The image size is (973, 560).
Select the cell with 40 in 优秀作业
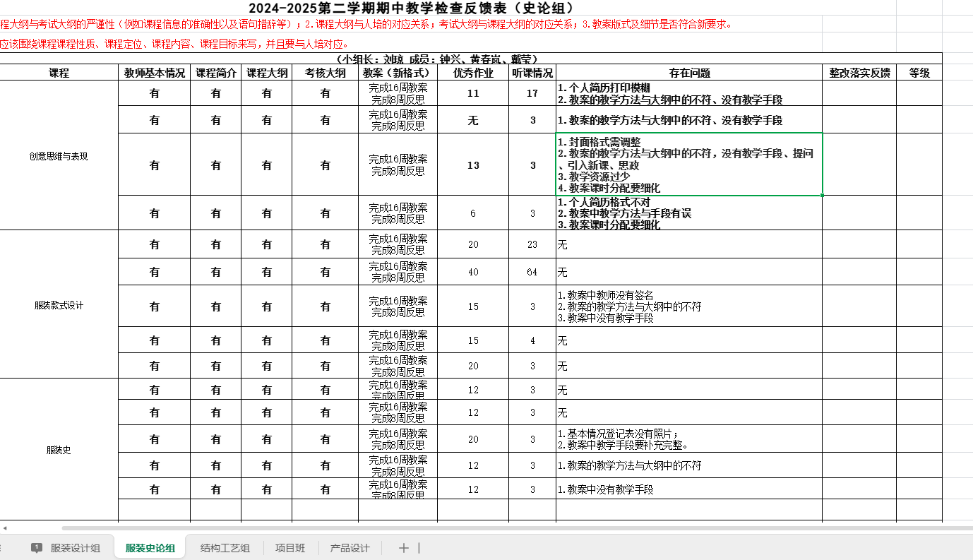473,272
